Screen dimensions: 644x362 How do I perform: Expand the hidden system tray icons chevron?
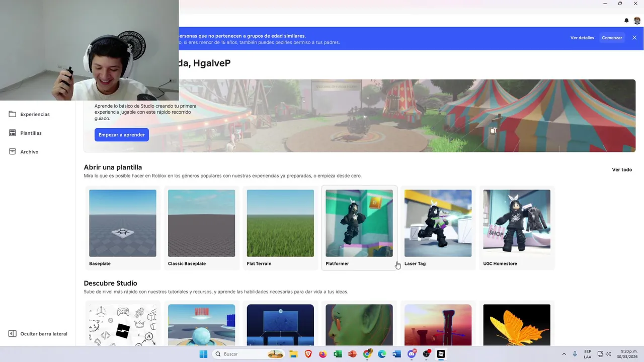coord(564,354)
